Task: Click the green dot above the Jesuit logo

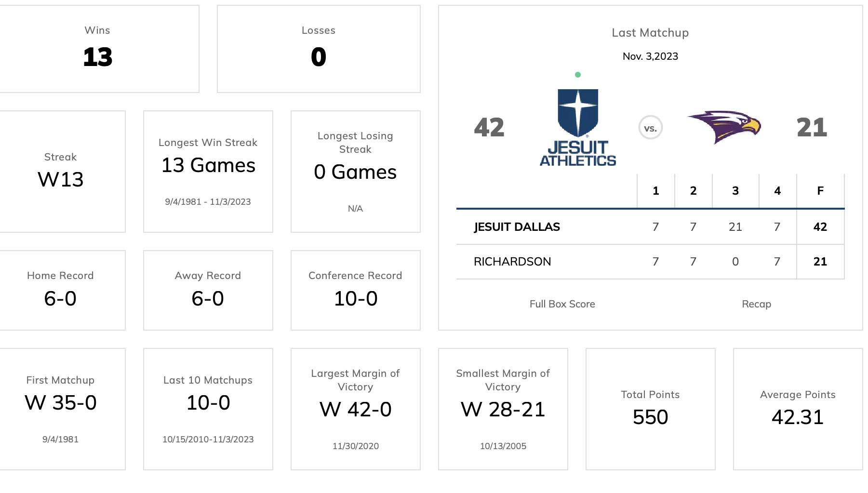Action: (578, 75)
